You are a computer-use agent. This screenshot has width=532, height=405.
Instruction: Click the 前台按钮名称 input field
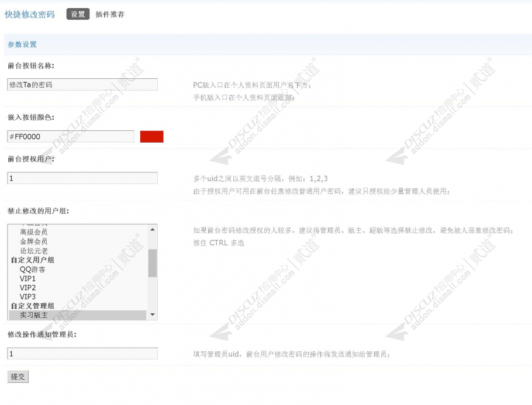tap(82, 85)
